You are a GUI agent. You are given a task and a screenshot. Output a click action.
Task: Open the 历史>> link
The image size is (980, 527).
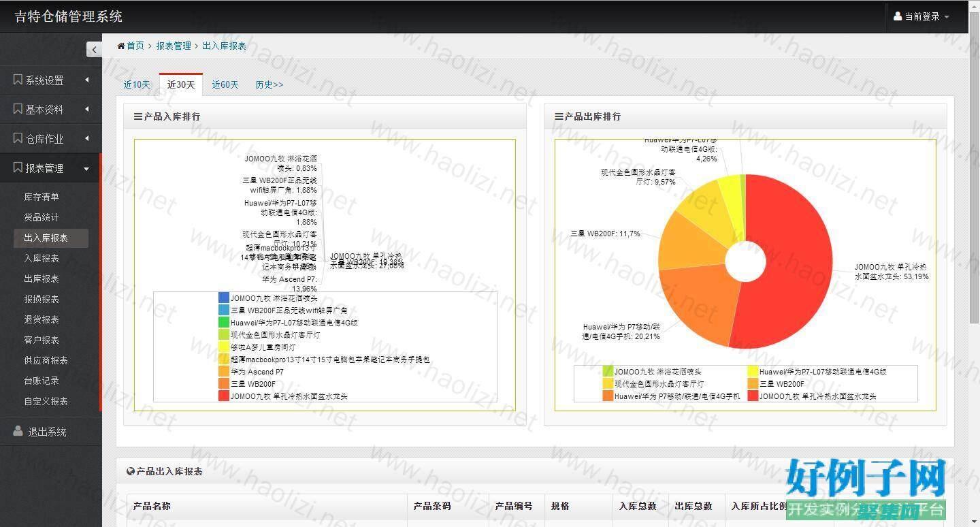[x=269, y=84]
